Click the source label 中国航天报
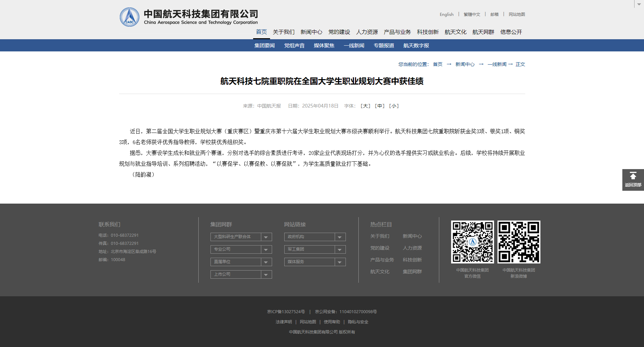Viewport: 644px width, 347px height. [x=269, y=106]
